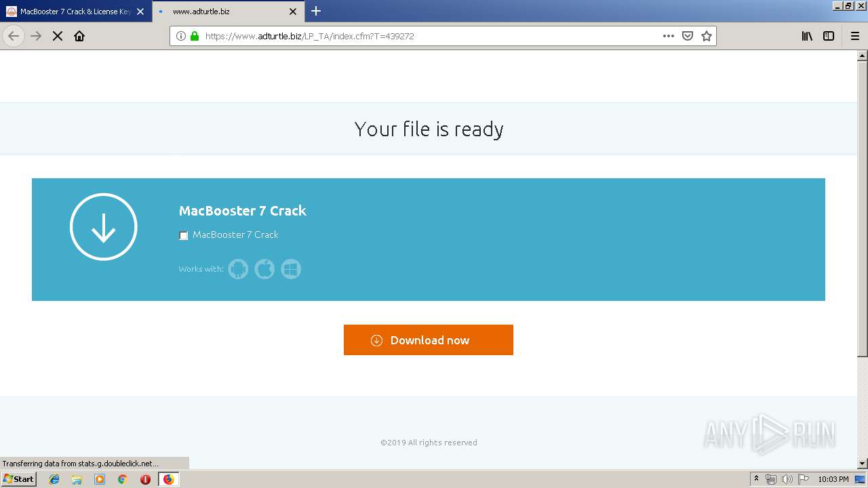Viewport: 868px width, 488px height.
Task: Click the volume speaker tray icon
Action: tap(787, 479)
